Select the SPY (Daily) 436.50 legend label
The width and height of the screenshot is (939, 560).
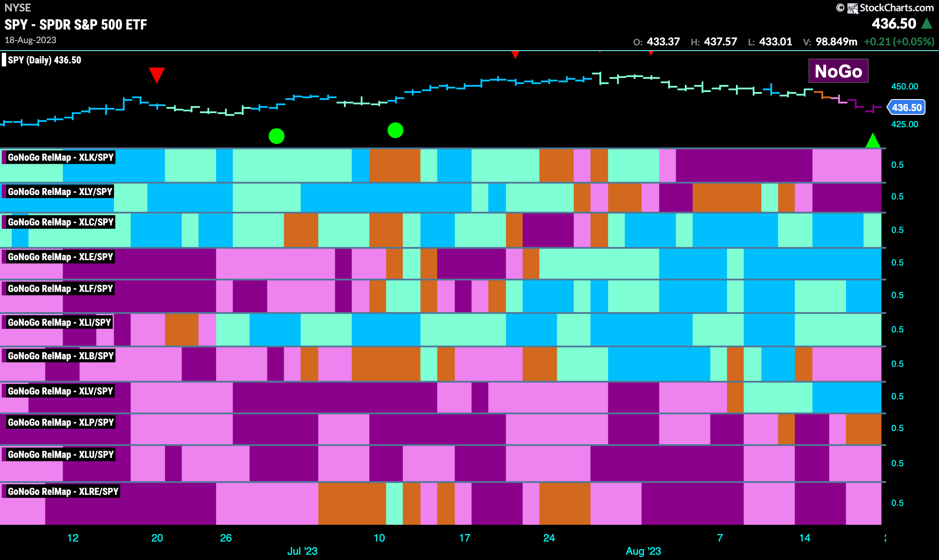44,60
